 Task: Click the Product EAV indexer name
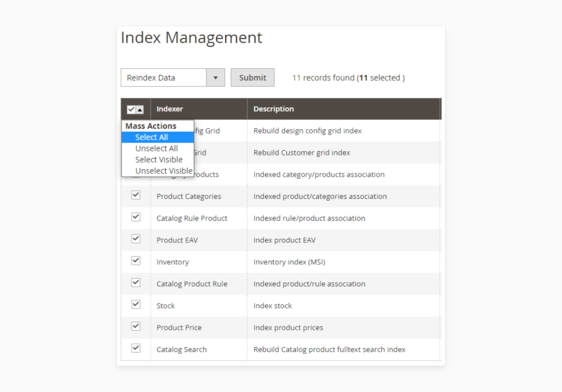coord(177,240)
